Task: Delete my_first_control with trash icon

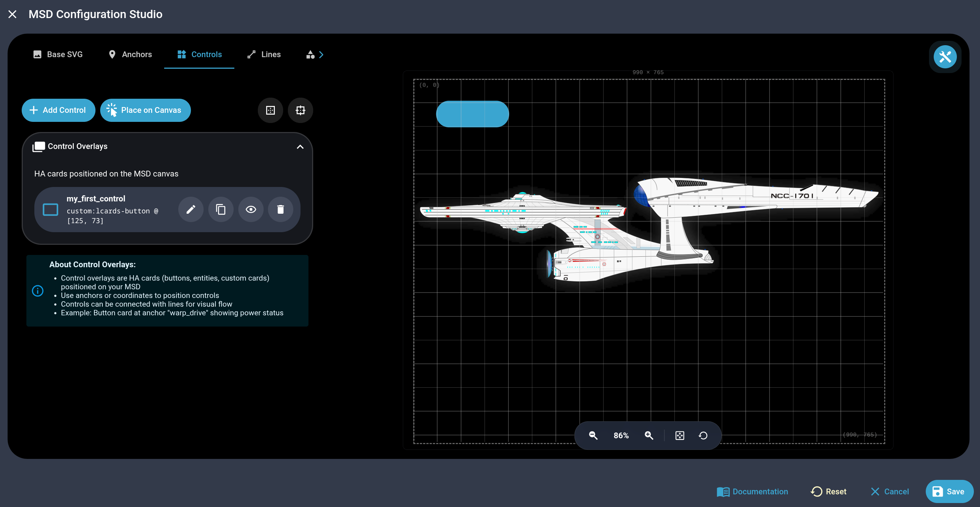Action: 280,209
